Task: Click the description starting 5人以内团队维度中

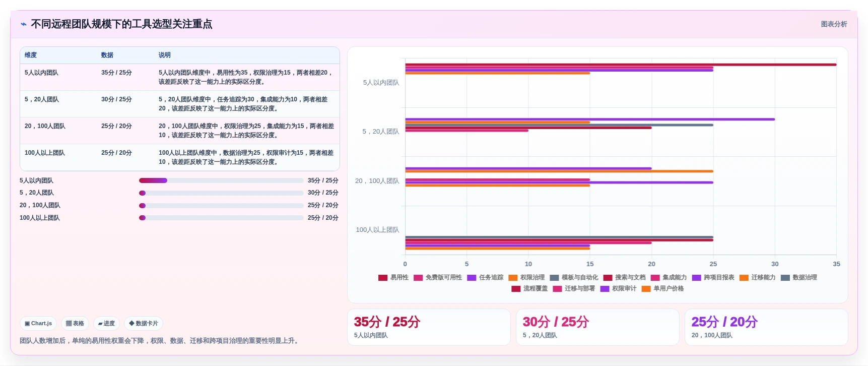Action: [x=246, y=77]
